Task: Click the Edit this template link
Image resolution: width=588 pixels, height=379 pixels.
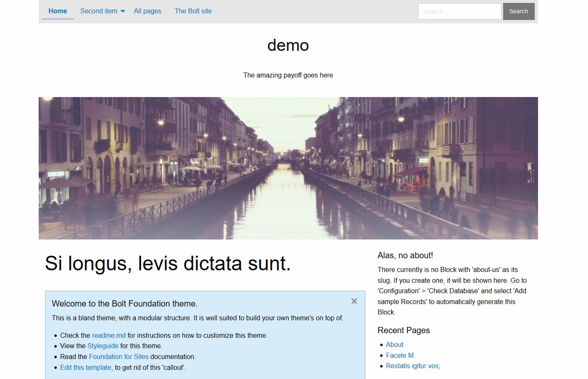Action: point(86,367)
